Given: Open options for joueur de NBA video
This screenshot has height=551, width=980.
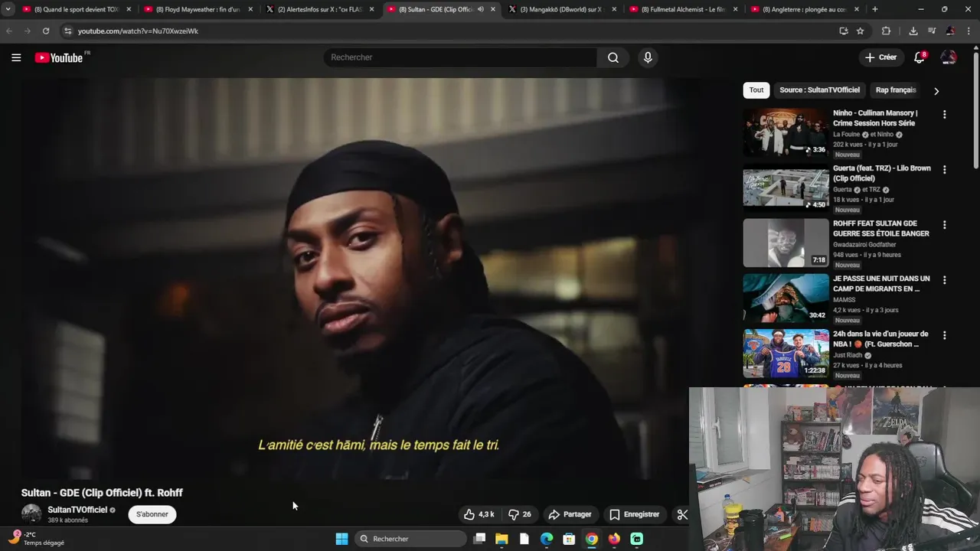Looking at the screenshot, I should click(x=944, y=335).
